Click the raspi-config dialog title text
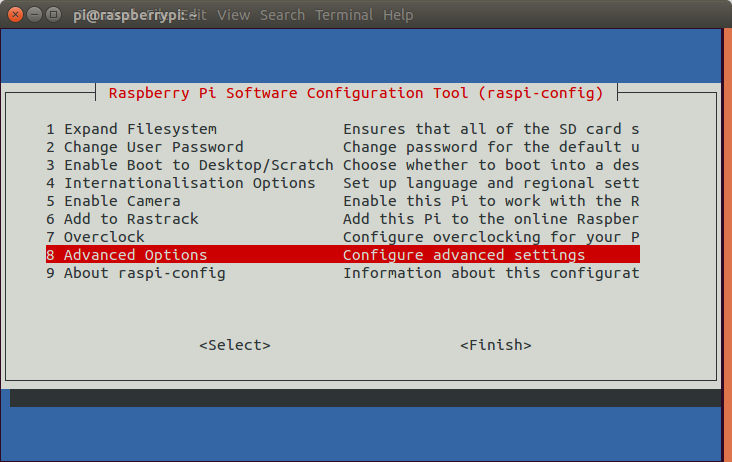732x462 pixels. (x=356, y=93)
